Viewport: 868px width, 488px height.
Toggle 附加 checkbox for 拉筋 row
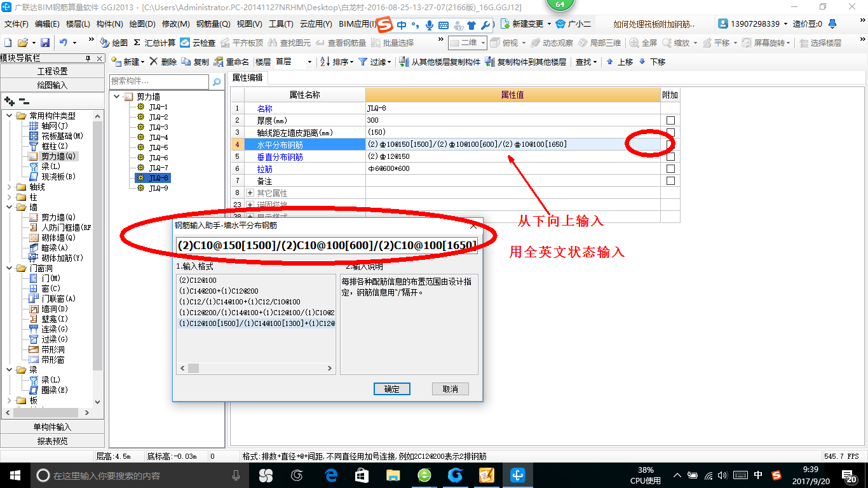[x=670, y=168]
